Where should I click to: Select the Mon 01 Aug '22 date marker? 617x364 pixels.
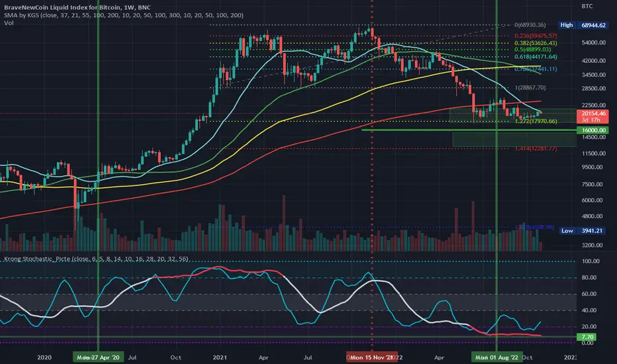click(x=497, y=357)
